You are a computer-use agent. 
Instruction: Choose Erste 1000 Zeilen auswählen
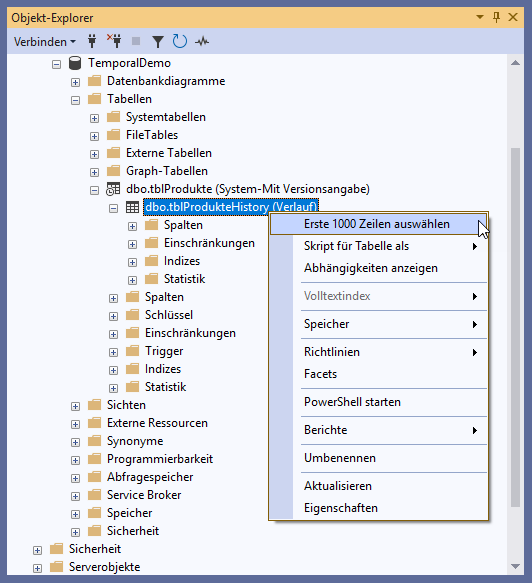[x=378, y=224]
